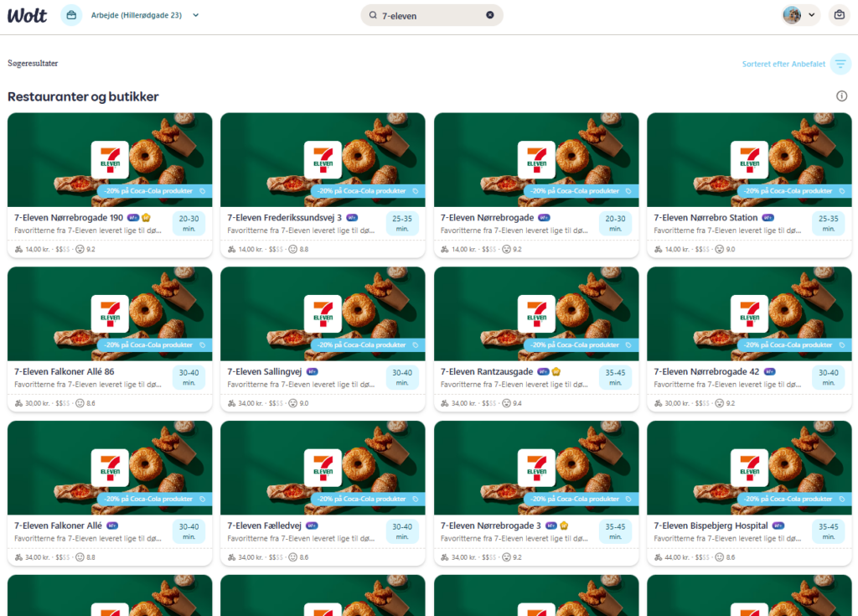Open the shopping bag cart icon
This screenshot has height=616, width=858.
point(839,15)
